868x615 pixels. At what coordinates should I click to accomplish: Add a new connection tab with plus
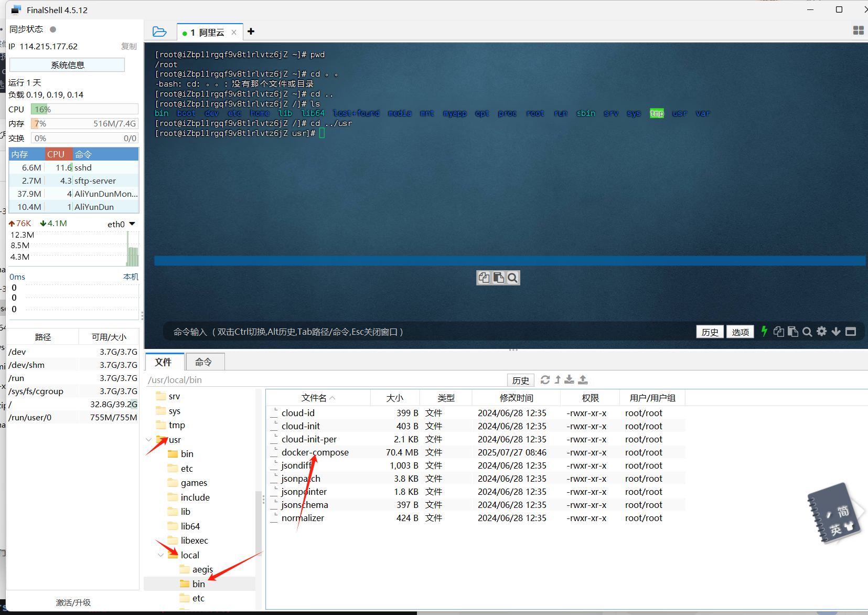(251, 31)
